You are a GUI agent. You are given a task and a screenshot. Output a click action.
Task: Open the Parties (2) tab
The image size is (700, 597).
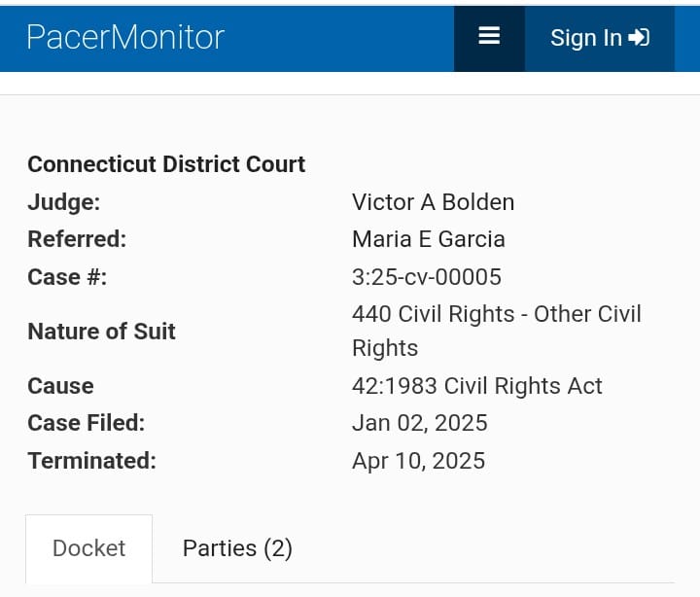click(x=237, y=548)
